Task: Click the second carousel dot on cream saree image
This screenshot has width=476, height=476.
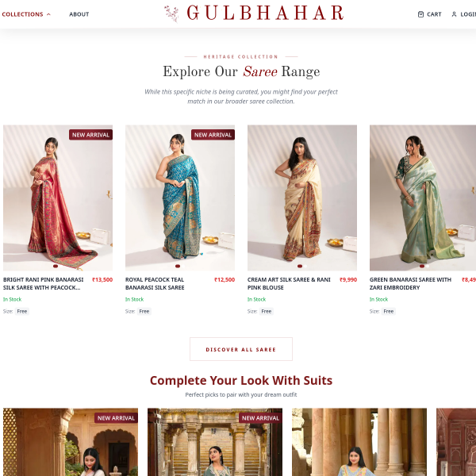Action: point(305,267)
